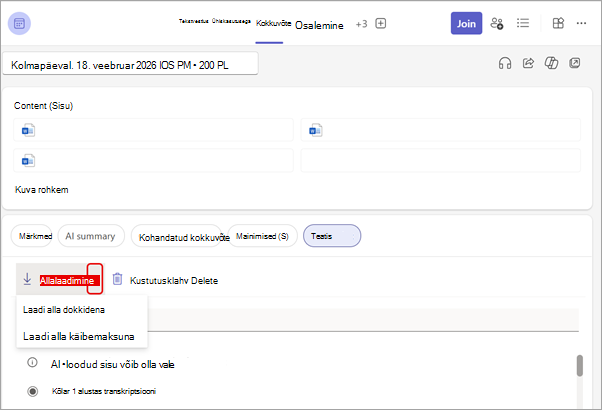
Task: Click the pop-out window icon
Action: 575,63
